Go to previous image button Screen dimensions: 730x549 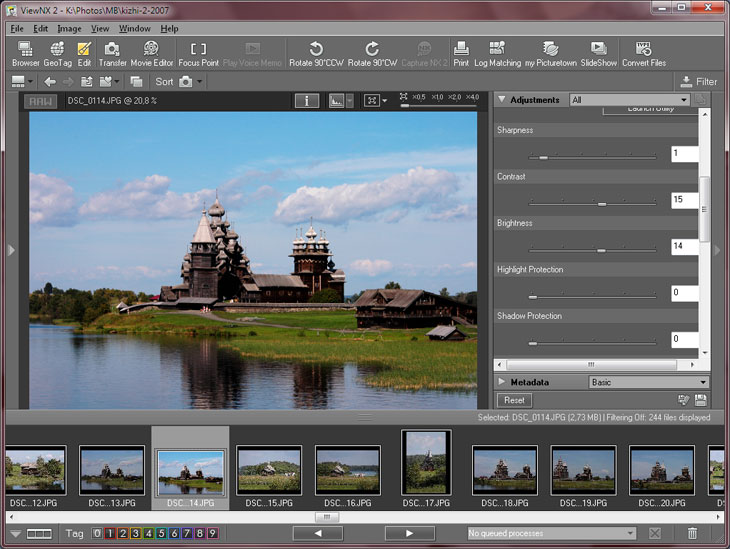(x=318, y=533)
